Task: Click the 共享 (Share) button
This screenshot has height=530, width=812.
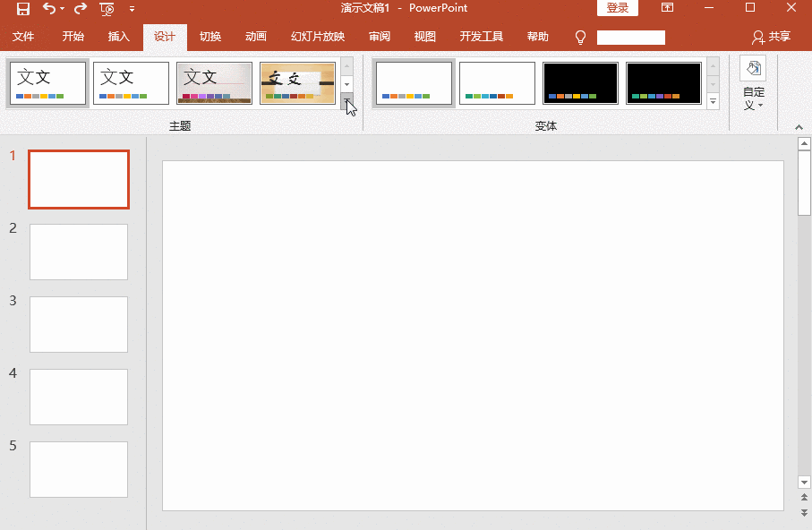Action: pos(772,38)
